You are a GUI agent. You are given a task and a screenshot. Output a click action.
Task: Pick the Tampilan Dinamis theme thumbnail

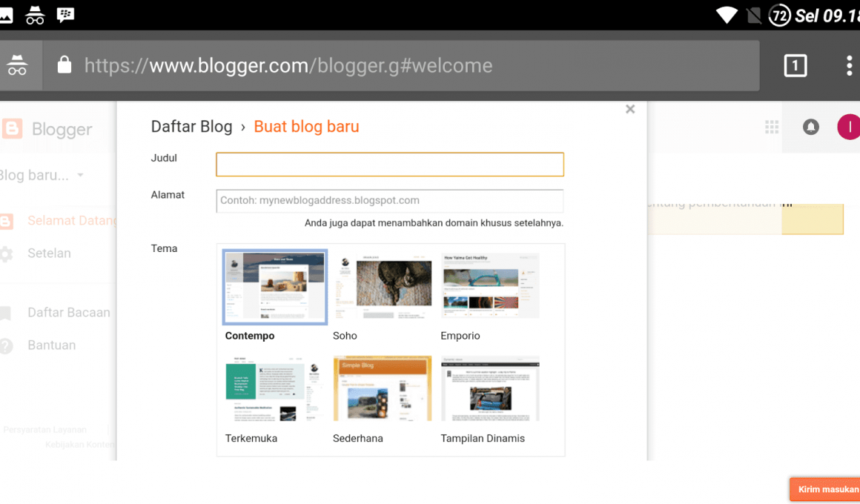coord(490,389)
